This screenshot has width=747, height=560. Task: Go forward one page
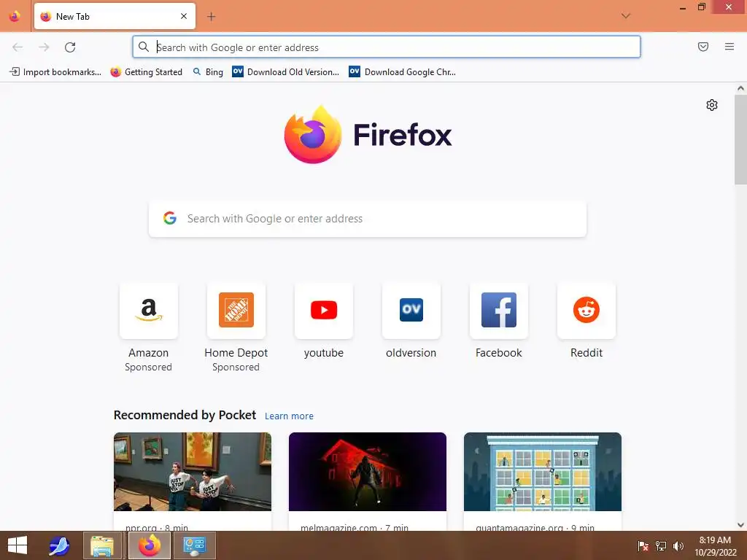coord(44,47)
